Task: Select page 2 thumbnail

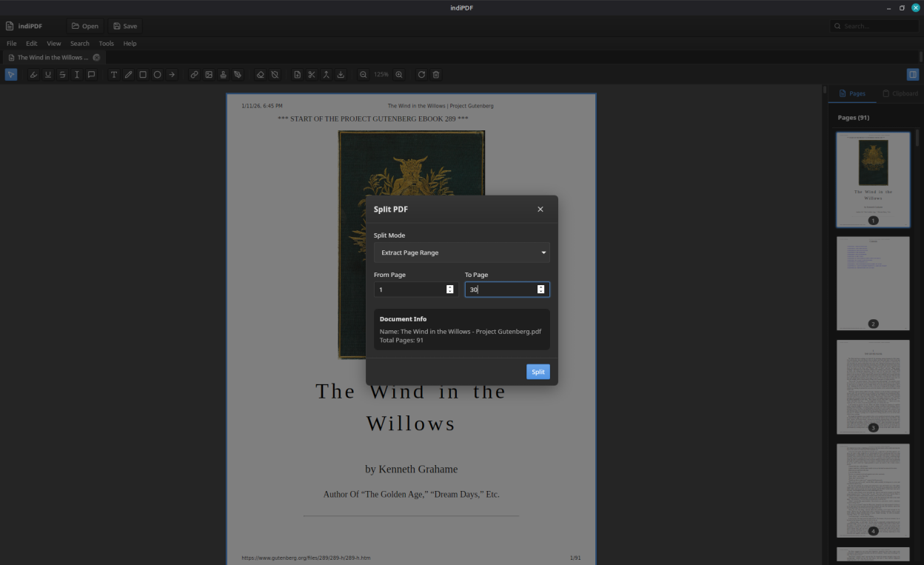Action: coord(873,284)
